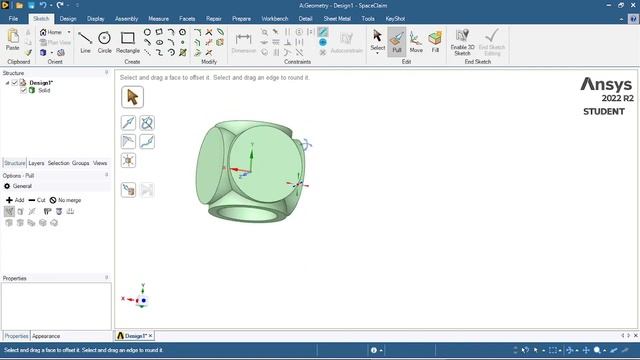Activate the Move tool in the ribbon
Viewport: 640px width, 360px height.
[x=416, y=42]
